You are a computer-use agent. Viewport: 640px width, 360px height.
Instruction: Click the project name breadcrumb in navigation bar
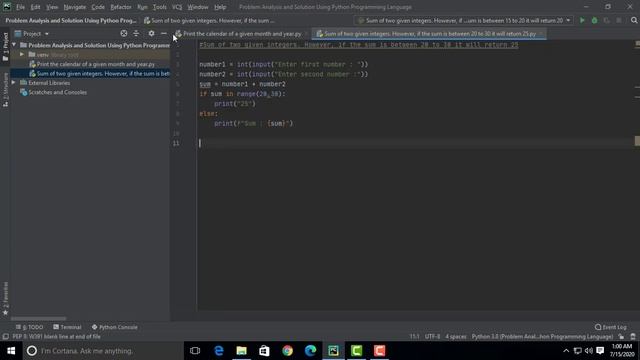pyautogui.click(x=71, y=20)
